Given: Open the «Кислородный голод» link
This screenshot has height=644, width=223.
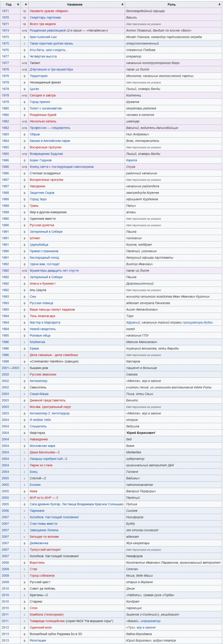Looking at the screenshot, I should (x=44, y=258).
